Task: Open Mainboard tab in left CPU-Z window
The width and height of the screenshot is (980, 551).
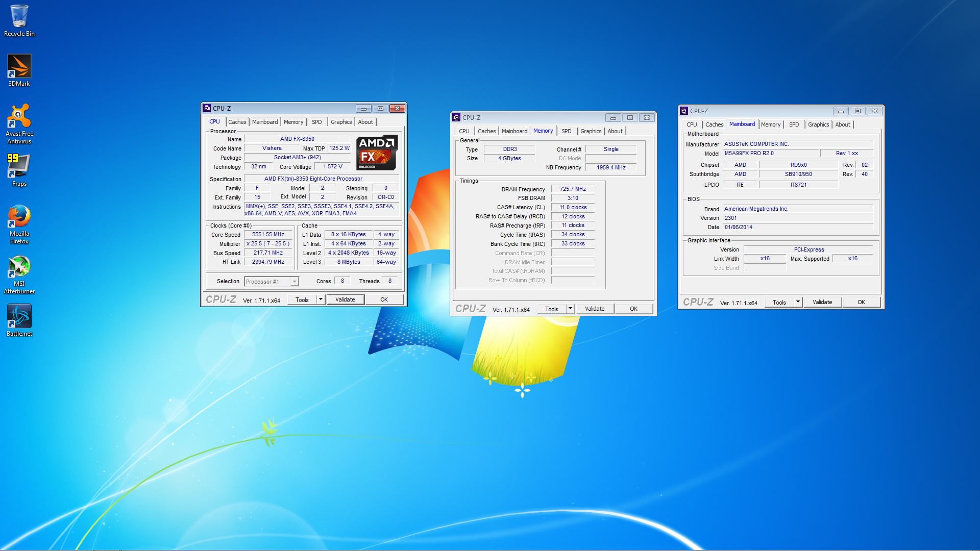Action: click(x=265, y=122)
